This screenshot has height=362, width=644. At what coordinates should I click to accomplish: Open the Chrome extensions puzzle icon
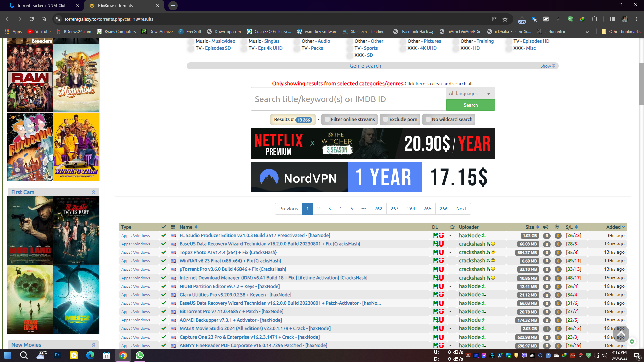[x=594, y=19]
